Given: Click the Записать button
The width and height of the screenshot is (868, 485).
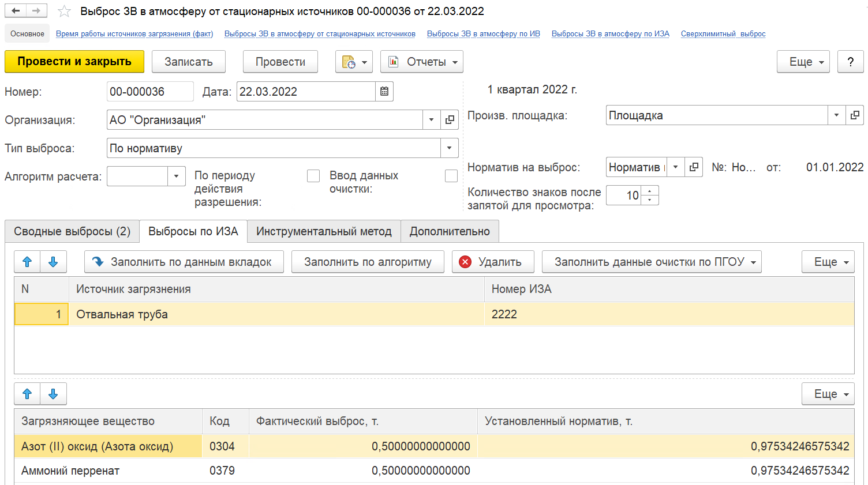Looking at the screenshot, I should (x=189, y=62).
